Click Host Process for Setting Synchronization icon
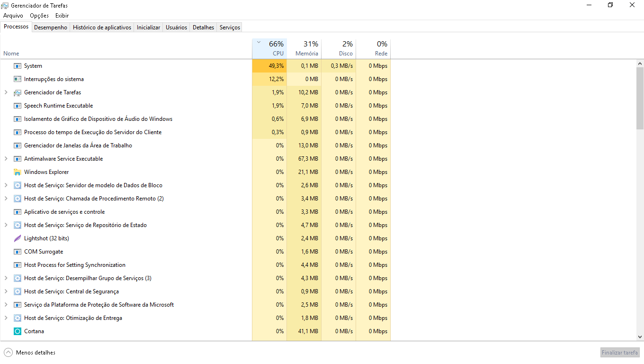 tap(18, 265)
